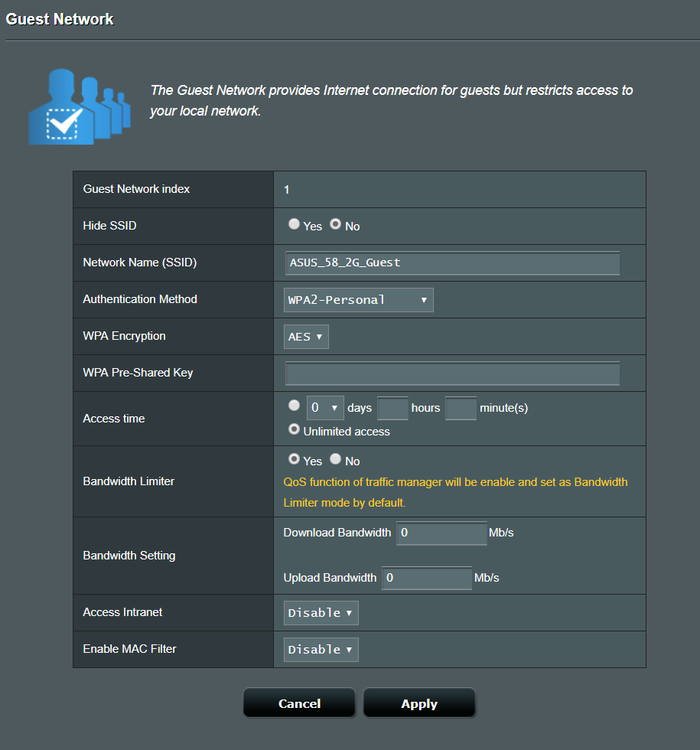Click the Access Intranet label
Screen dimensions: 700x750
click(122, 612)
